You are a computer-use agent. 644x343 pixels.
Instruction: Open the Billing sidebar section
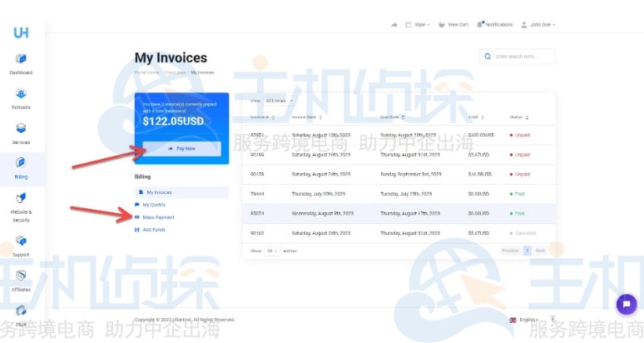click(x=21, y=169)
